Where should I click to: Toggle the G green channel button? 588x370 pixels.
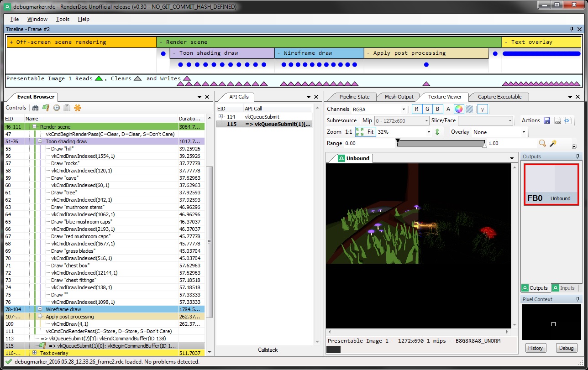pyautogui.click(x=427, y=109)
